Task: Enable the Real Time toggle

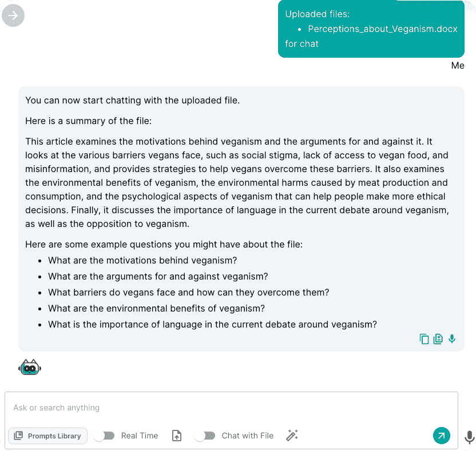Action: (104, 436)
